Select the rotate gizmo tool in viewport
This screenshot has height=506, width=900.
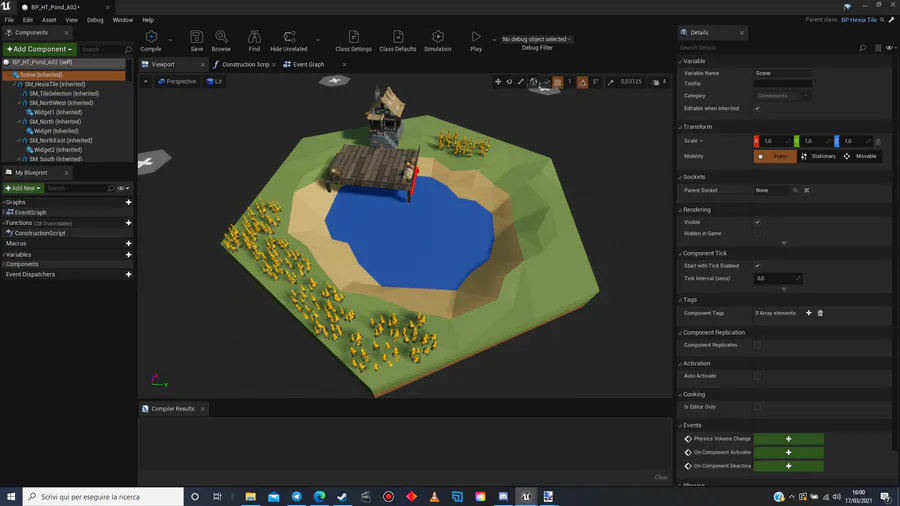[509, 81]
